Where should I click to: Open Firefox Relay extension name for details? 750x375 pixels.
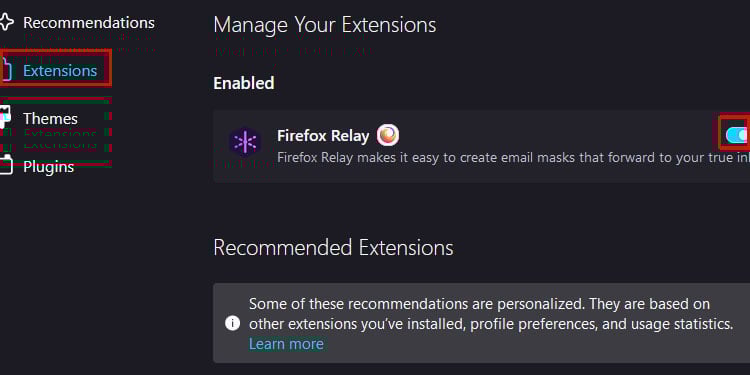323,136
